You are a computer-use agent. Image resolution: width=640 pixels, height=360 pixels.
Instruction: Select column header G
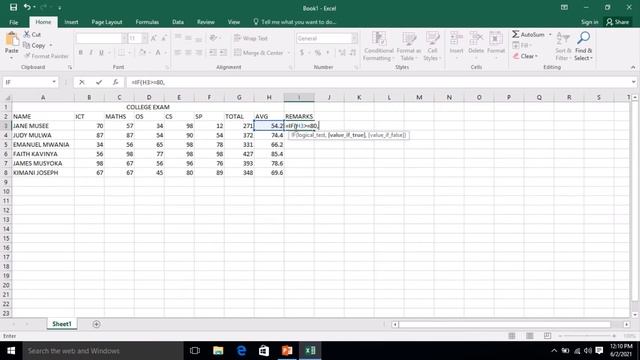coord(239,97)
